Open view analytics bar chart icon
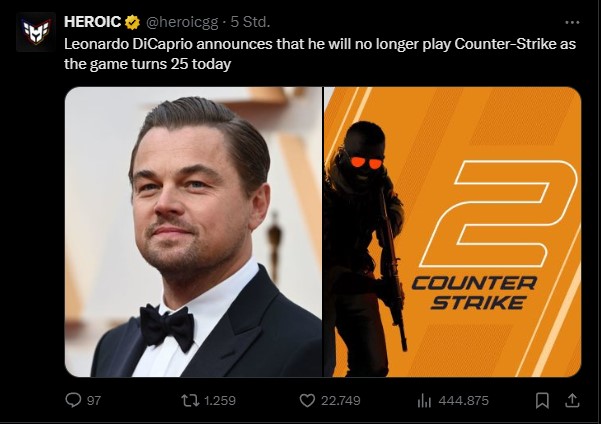Image resolution: width=601 pixels, height=424 pixels. point(423,400)
